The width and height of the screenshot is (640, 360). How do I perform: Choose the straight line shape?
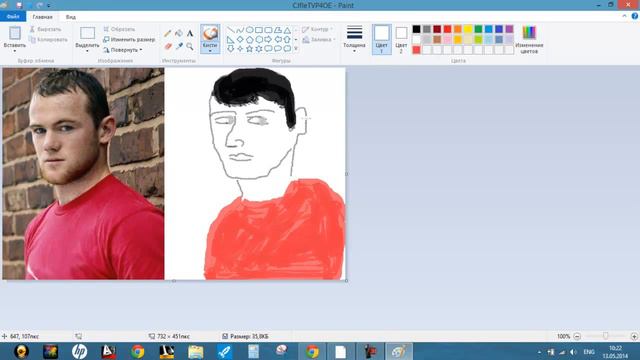coord(231,30)
